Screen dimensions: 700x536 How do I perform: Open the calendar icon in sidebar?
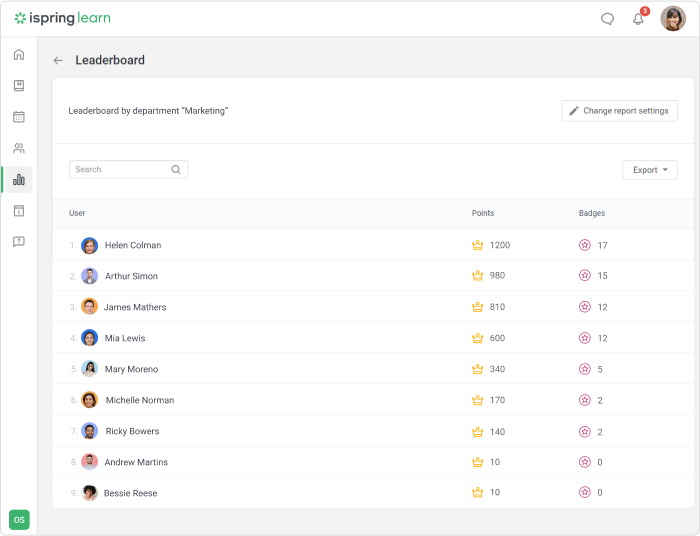click(19, 117)
